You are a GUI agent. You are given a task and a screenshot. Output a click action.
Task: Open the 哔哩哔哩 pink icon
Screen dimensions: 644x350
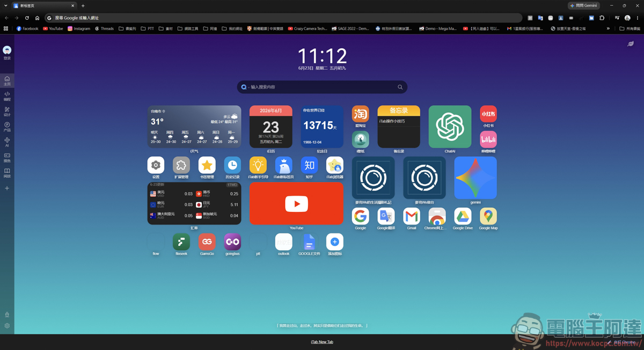click(488, 140)
